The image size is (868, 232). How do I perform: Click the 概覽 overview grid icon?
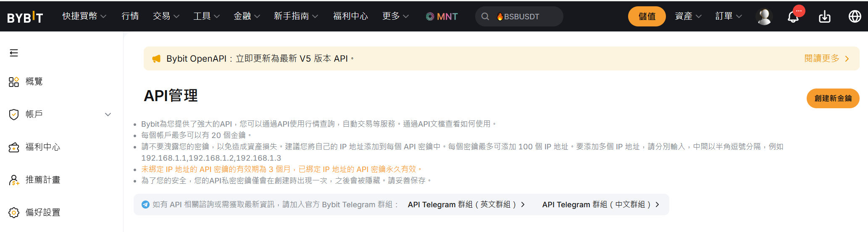(14, 82)
